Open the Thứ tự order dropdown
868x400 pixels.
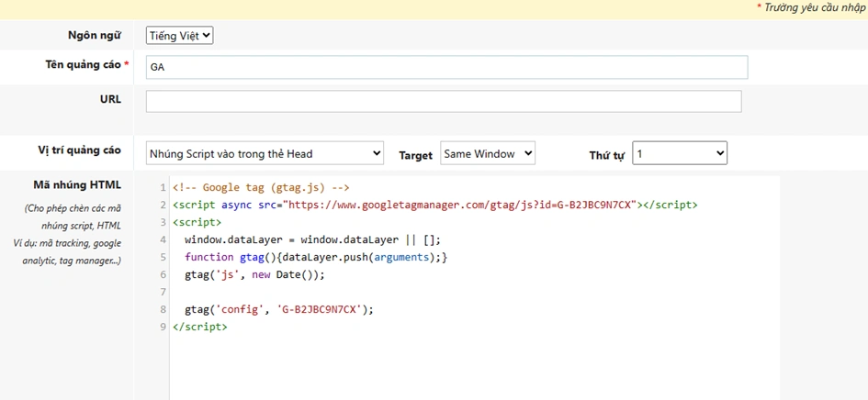680,154
